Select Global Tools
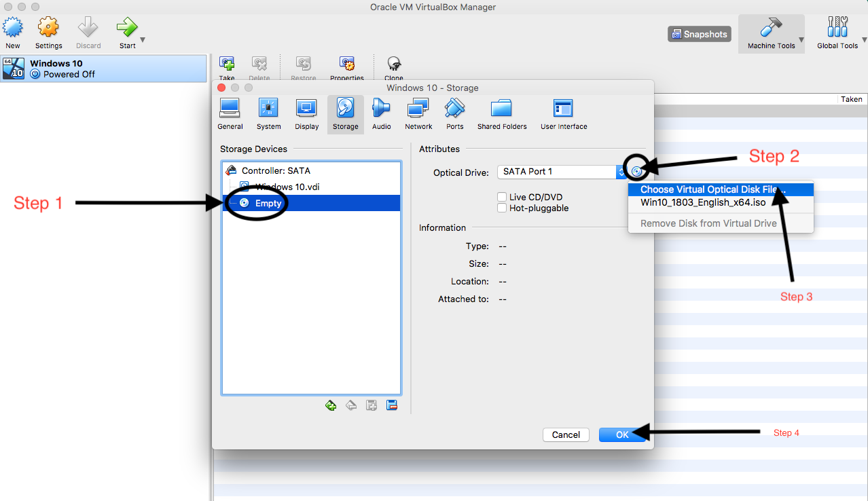868x501 pixels. (837, 33)
